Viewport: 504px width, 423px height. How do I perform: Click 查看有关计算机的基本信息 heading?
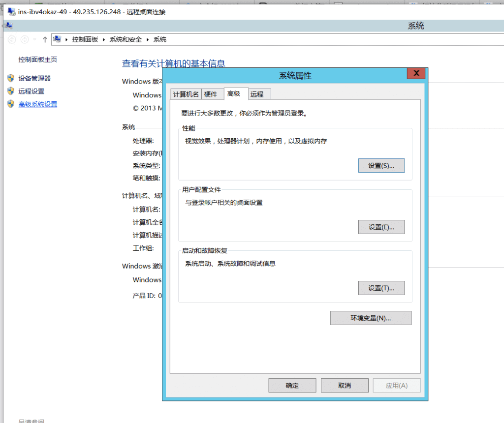pyautogui.click(x=174, y=63)
